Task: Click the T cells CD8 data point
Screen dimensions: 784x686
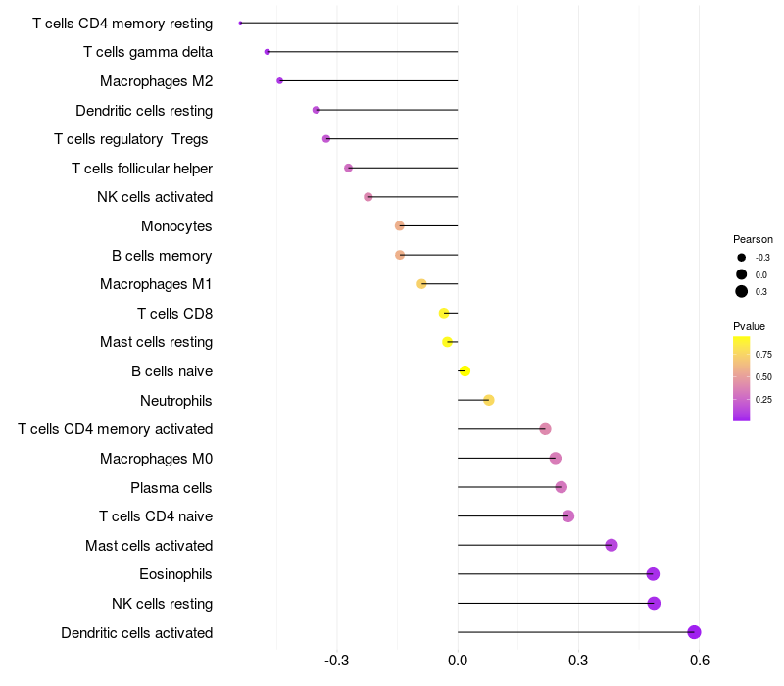Action: pyautogui.click(x=444, y=313)
